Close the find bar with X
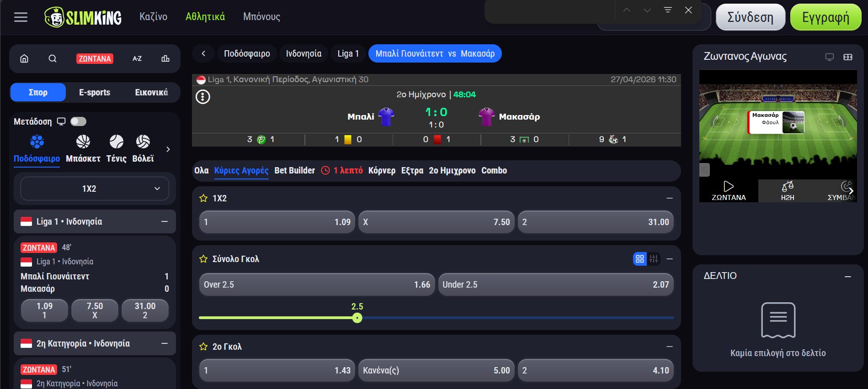This screenshot has height=389, width=868. tap(688, 10)
